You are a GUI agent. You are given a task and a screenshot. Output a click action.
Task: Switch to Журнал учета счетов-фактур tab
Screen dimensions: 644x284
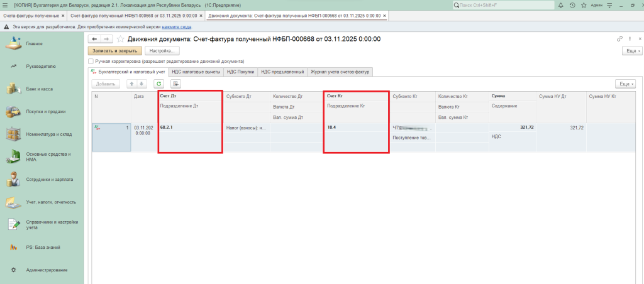pyautogui.click(x=340, y=72)
